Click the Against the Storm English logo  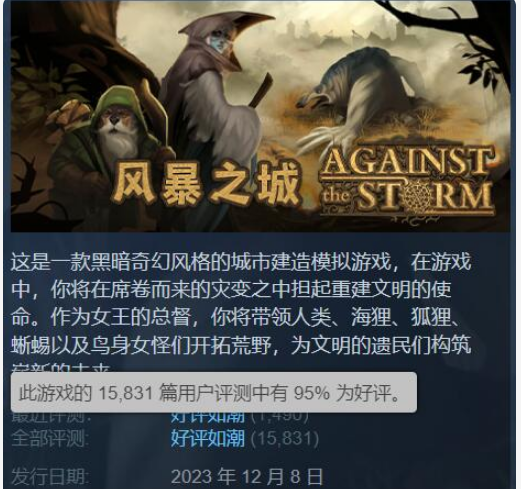coord(407,182)
